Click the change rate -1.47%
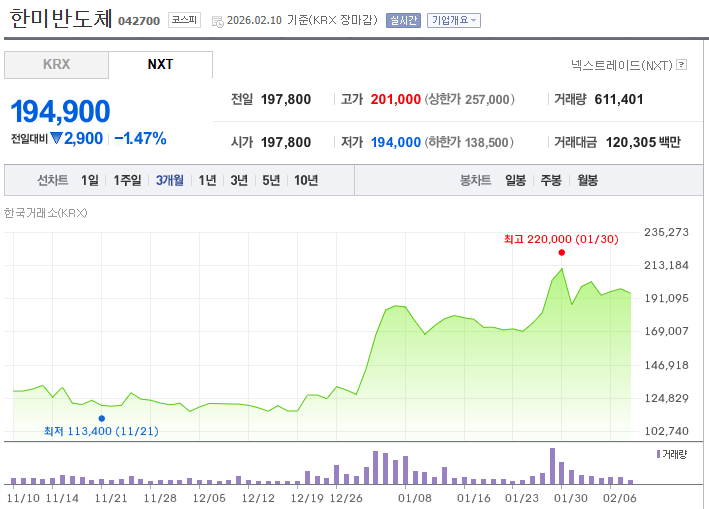Viewport: 709px width, 509px height. click(140, 138)
